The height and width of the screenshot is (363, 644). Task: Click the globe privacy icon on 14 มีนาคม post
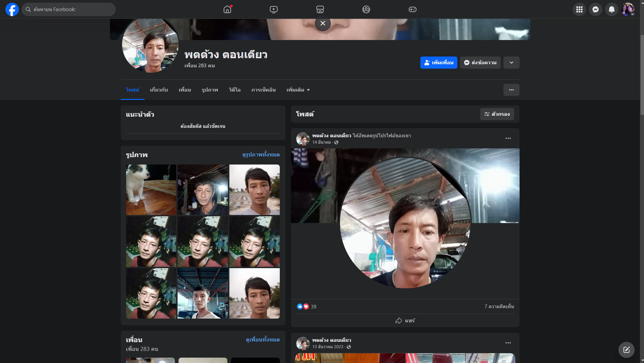[336, 142]
